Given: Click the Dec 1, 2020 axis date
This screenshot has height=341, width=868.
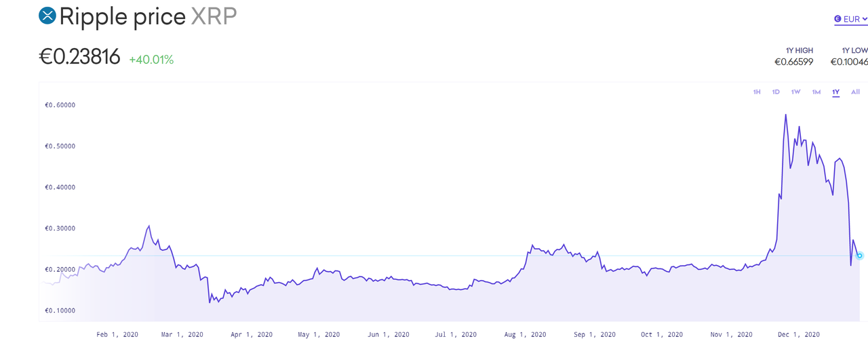Looking at the screenshot, I should [x=798, y=334].
